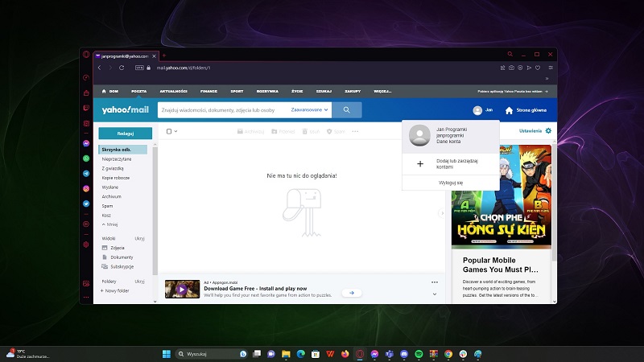Open Kopie robocze drafts folder
This screenshot has width=644, height=362.
coord(115,178)
